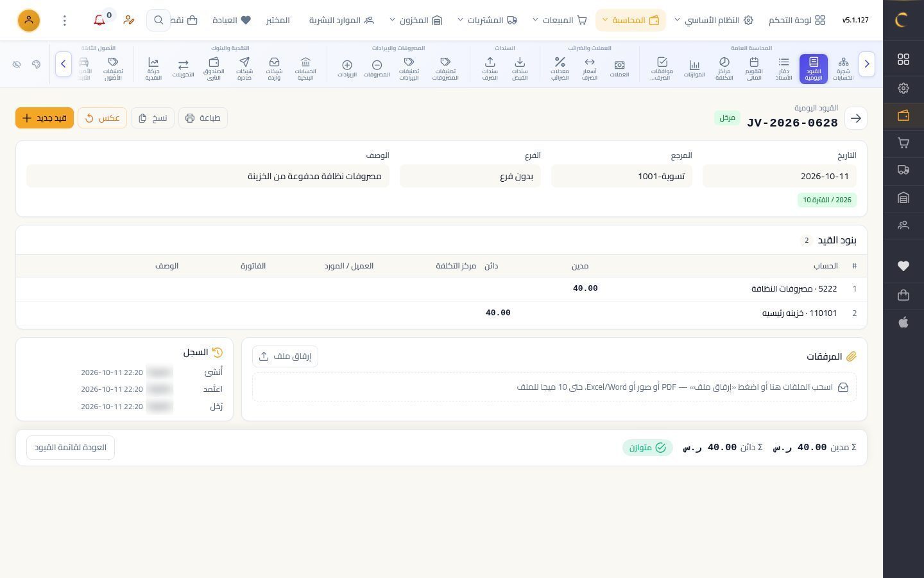Open شيكات صادرة outgoing cheques
Viewport: 924px width, 578px height.
244,69
